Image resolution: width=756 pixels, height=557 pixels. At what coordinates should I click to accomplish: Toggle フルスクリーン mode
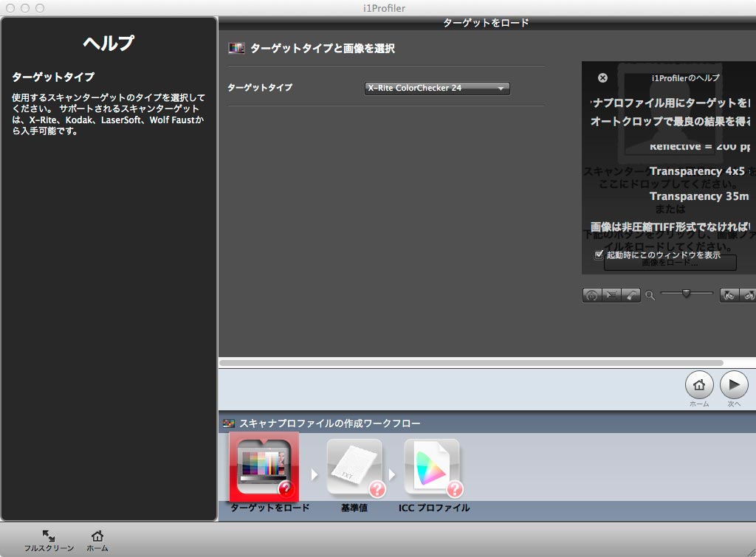49,541
